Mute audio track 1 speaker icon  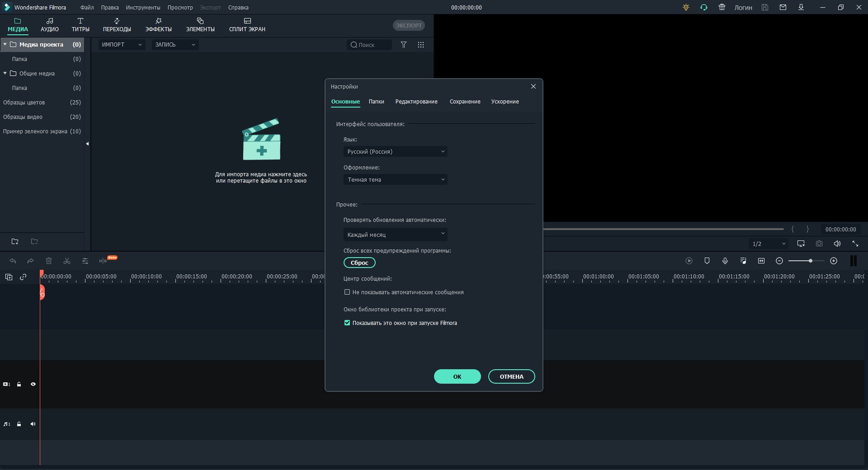coord(33,424)
